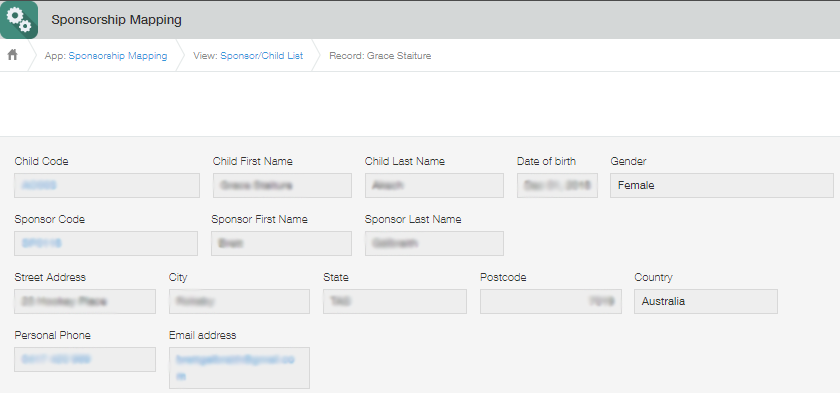Click the Record: Grace Staiture breadcrumb
This screenshot has height=393, width=840.
[x=380, y=56]
